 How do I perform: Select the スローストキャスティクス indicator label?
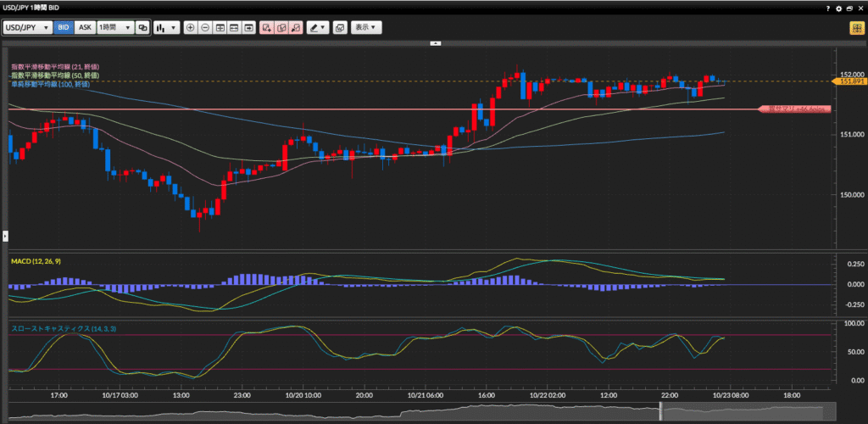pyautogui.click(x=63, y=327)
